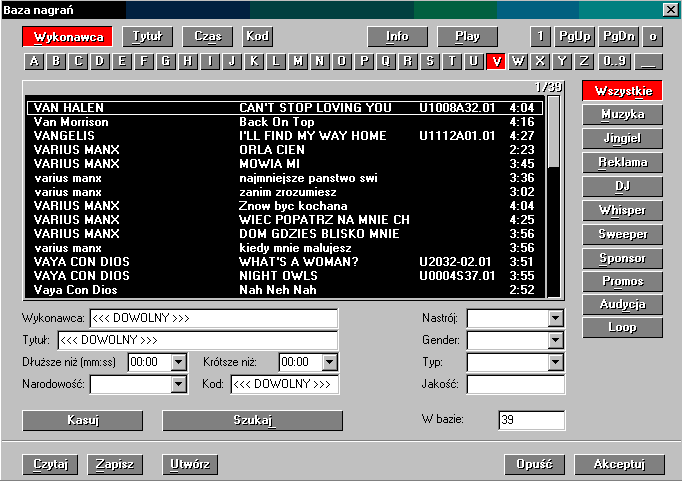This screenshot has height=481, width=682.
Task: Click the small 'o' button
Action: tap(653, 37)
